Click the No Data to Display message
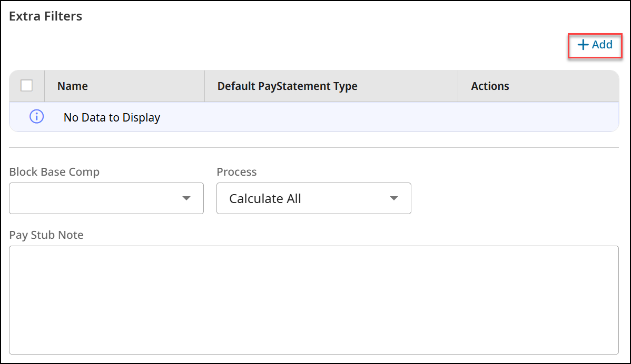 tap(112, 117)
